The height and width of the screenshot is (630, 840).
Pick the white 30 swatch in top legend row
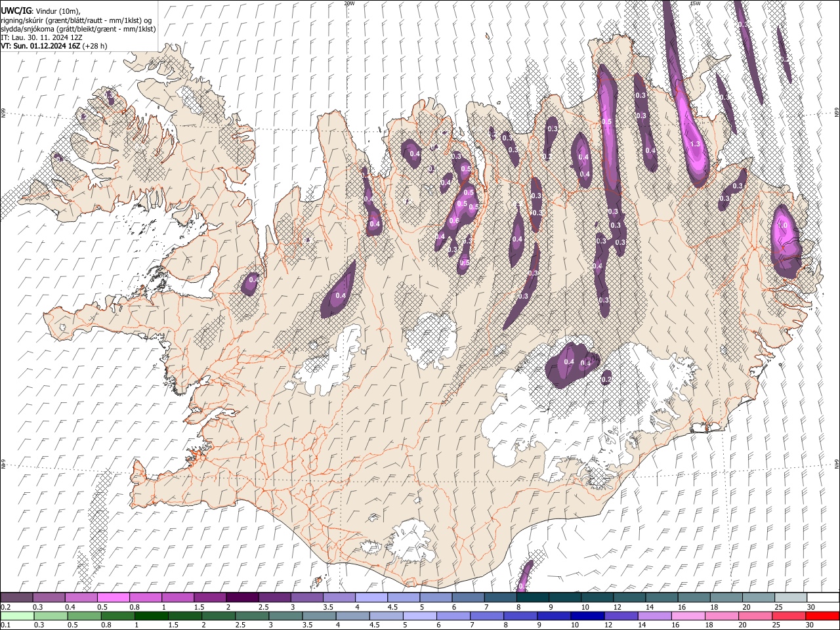pos(824,597)
